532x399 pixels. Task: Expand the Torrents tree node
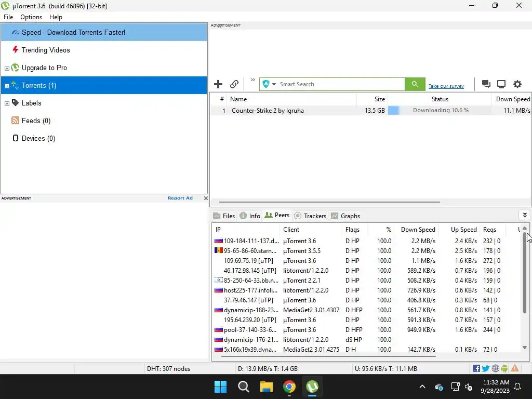click(x=7, y=86)
